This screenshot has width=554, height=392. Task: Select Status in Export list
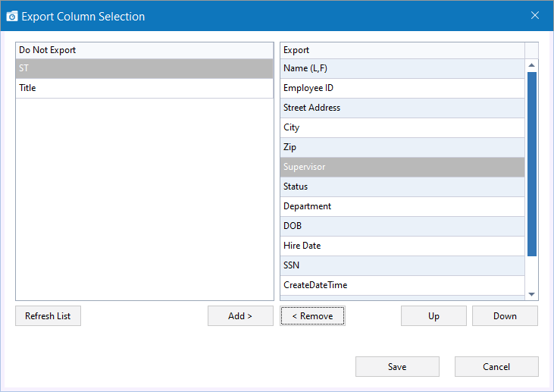402,187
